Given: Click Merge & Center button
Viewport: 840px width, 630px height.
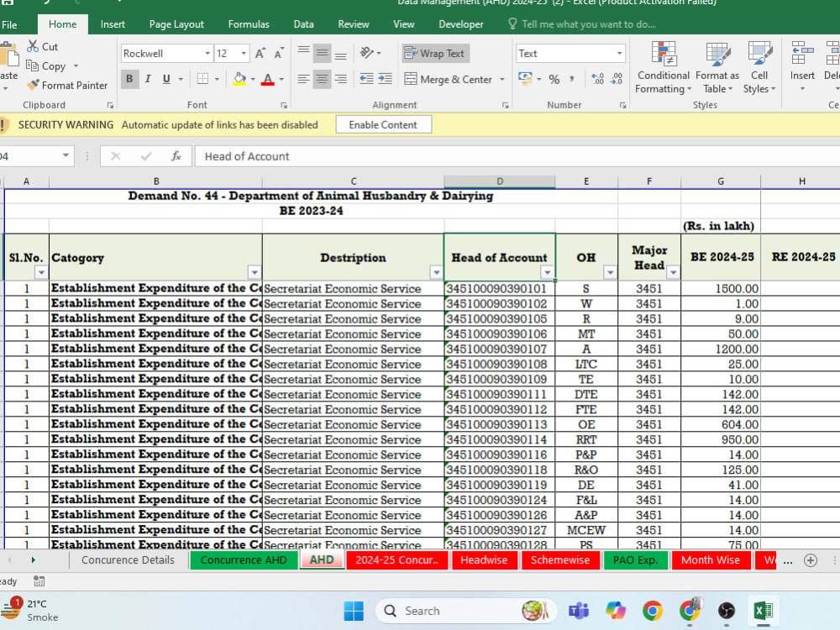Looking at the screenshot, I should coord(448,79).
